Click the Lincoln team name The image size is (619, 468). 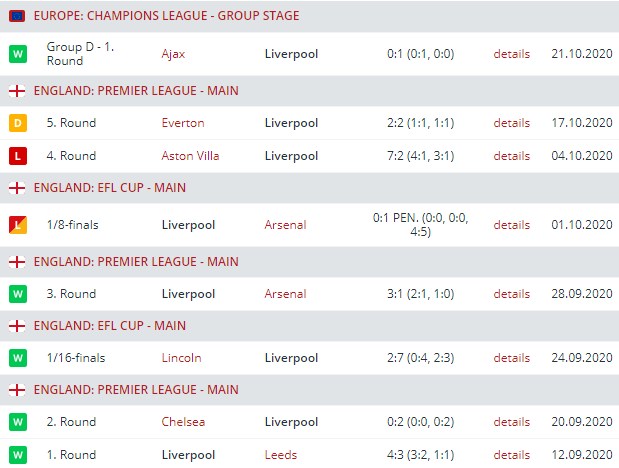pos(181,358)
